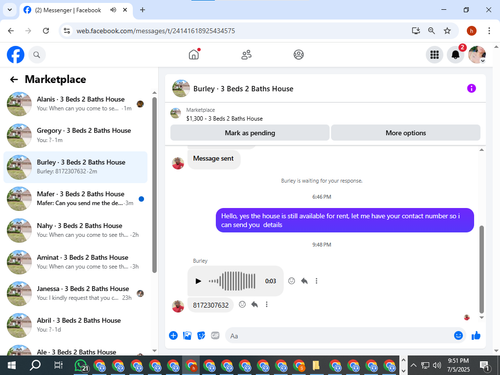
Task: Bookmark this page star icon
Action: point(447,31)
